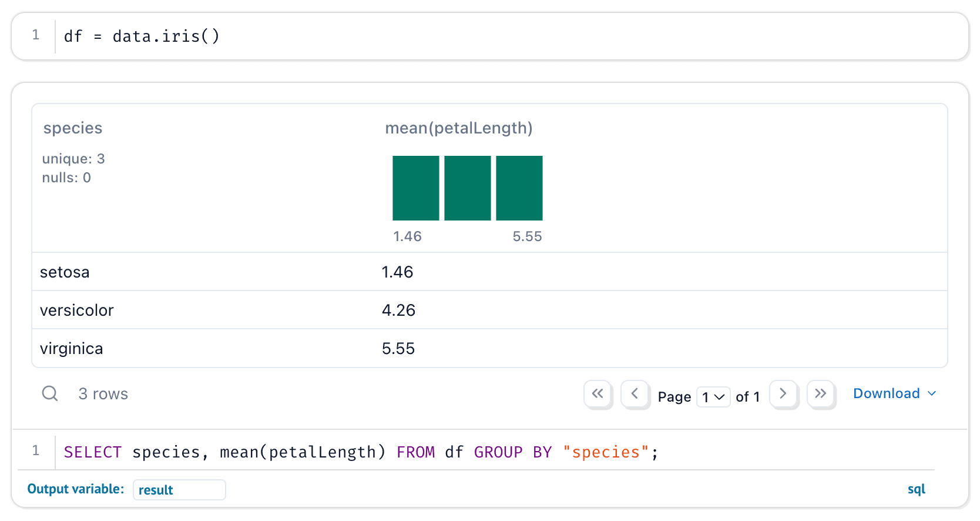Click the Output variable name field
The height and width of the screenshot is (521, 980).
pyautogui.click(x=179, y=490)
